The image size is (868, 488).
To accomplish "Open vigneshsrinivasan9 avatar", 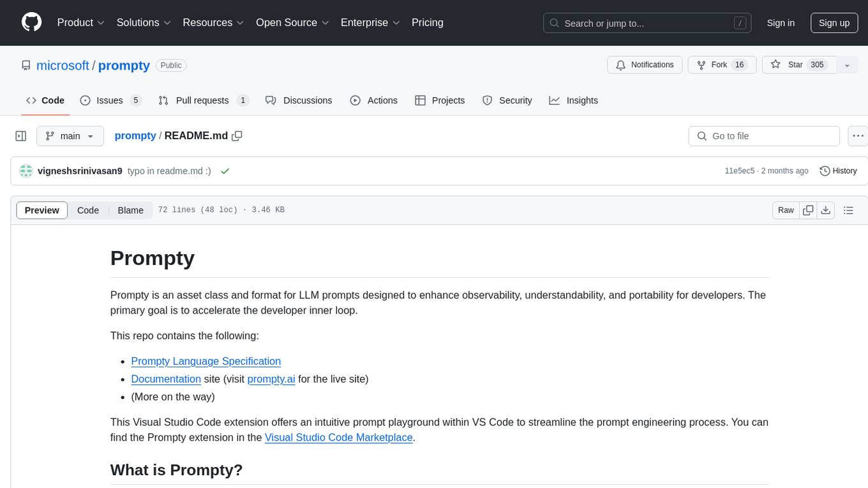I will pos(26,171).
